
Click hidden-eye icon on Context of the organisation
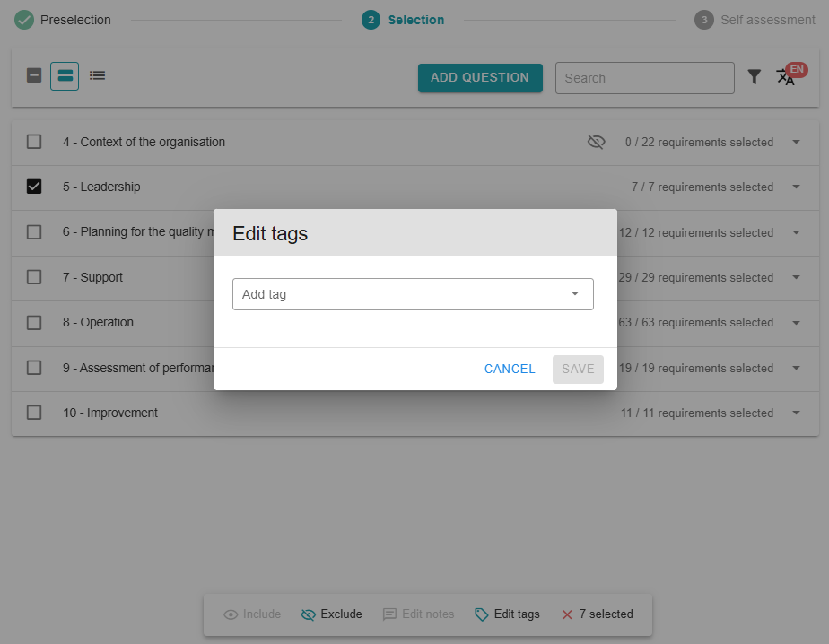(x=596, y=142)
